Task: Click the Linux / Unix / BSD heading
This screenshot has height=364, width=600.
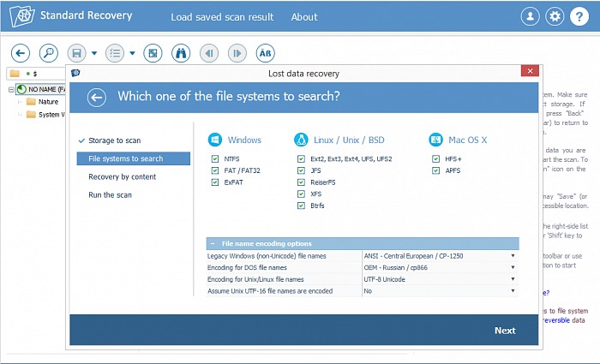Action: point(349,140)
